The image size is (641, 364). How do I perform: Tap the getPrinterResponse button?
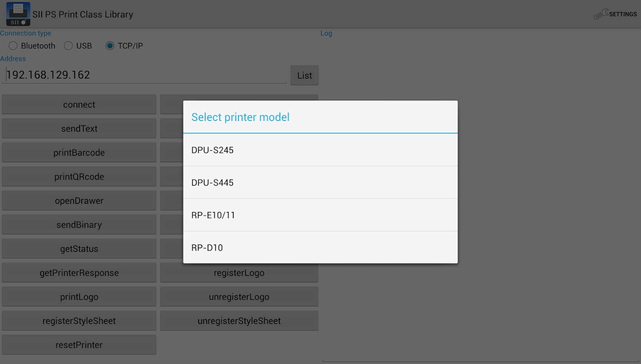pos(79,273)
